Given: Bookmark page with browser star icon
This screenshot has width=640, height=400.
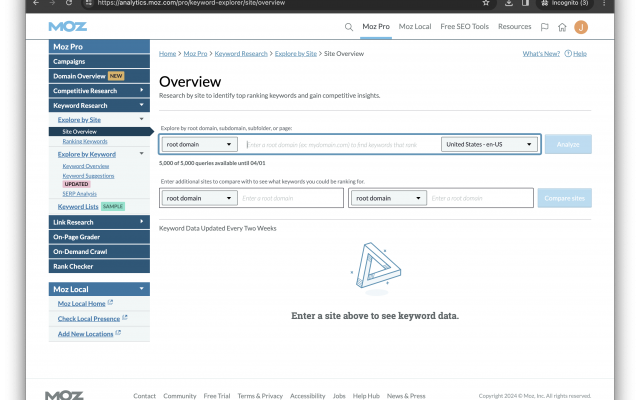Looking at the screenshot, I should [x=486, y=3].
